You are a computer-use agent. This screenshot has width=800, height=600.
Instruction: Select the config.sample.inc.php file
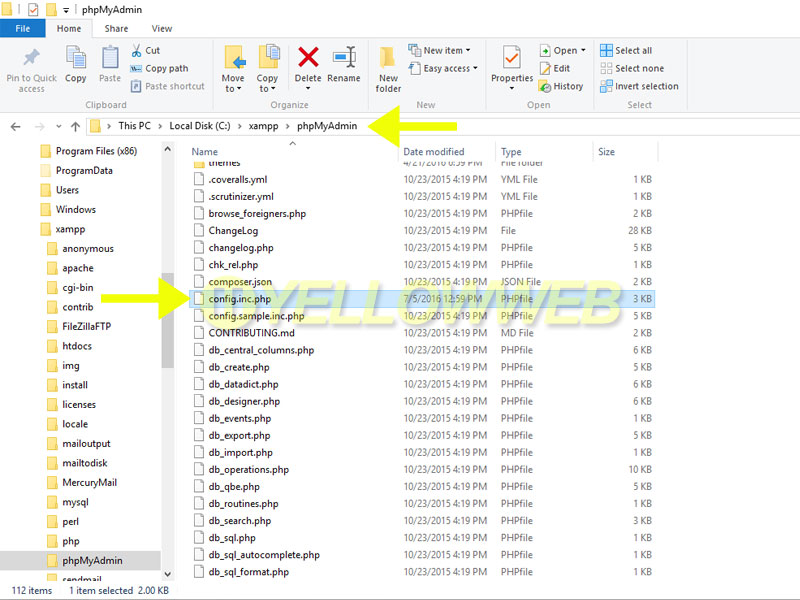pos(256,316)
